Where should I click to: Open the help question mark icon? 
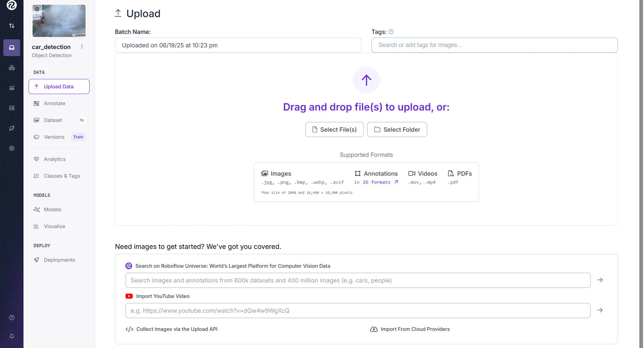[x=12, y=317]
